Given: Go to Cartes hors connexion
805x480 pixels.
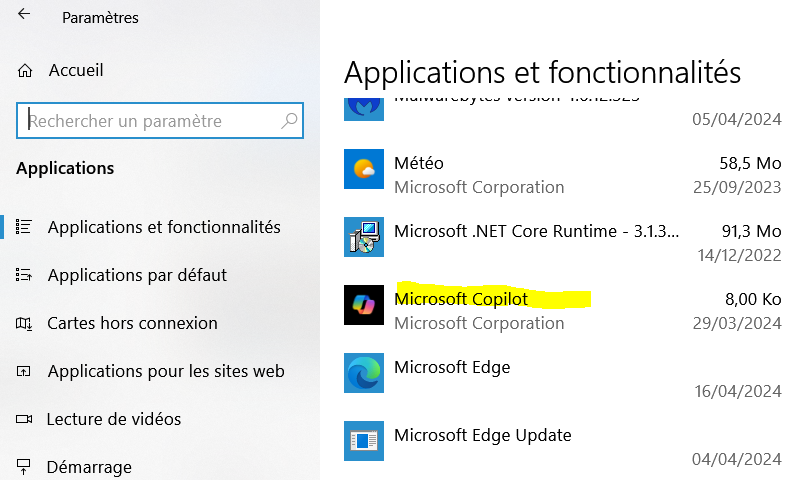Looking at the screenshot, I should [x=132, y=323].
